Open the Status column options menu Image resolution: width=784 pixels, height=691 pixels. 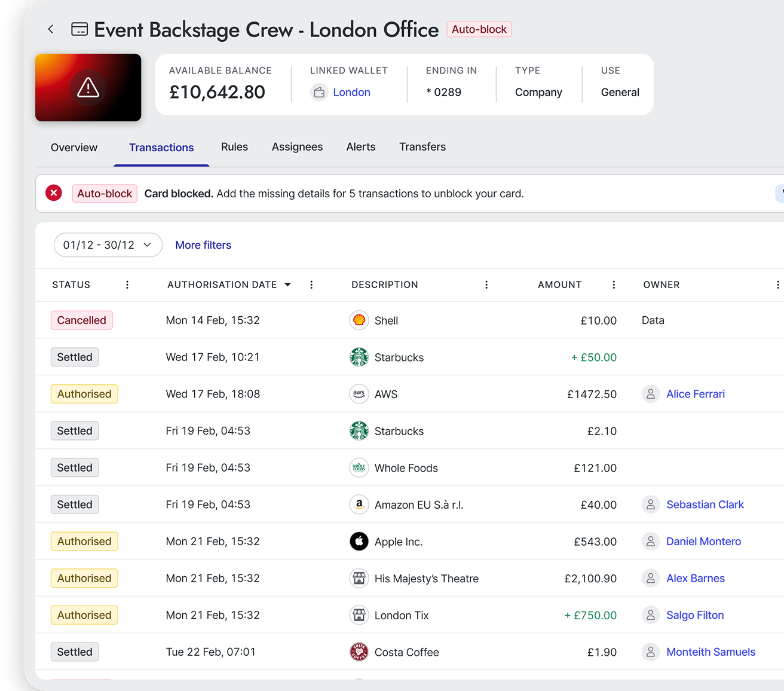click(127, 285)
